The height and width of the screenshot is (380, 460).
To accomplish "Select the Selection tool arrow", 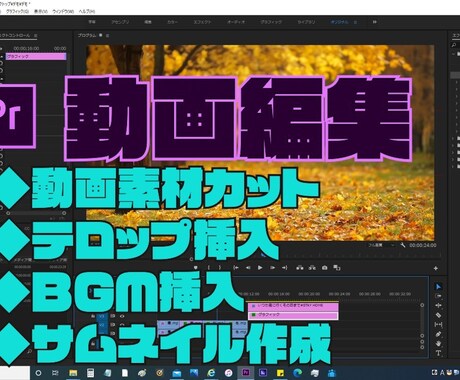I will (x=439, y=287).
